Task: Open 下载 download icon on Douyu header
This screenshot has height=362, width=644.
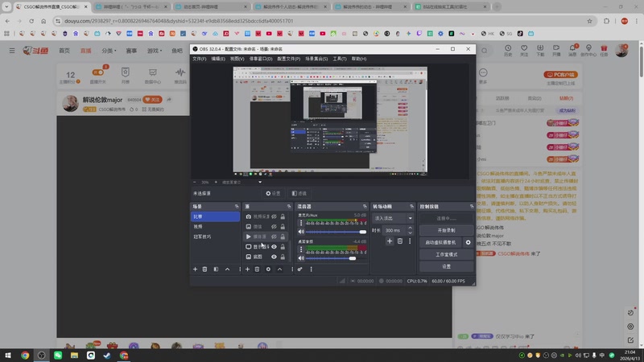Action: tap(540, 51)
